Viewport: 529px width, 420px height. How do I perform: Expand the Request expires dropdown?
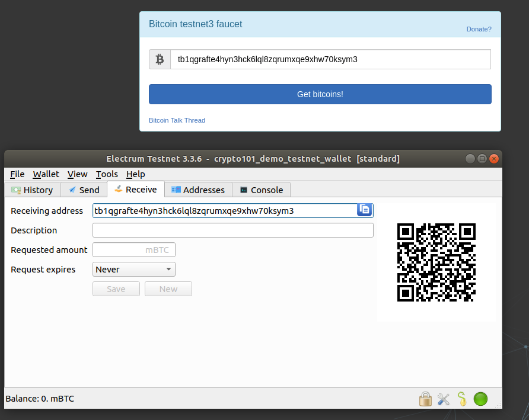[x=134, y=270]
